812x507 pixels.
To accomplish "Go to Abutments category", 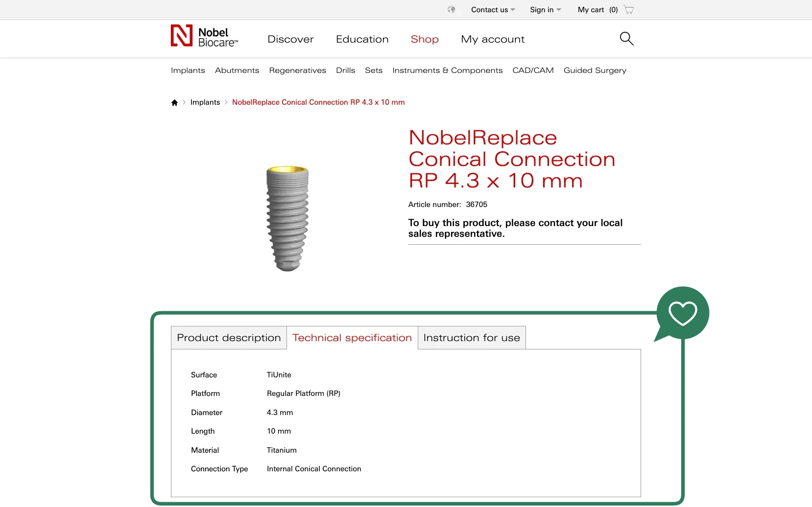I will pyautogui.click(x=237, y=70).
